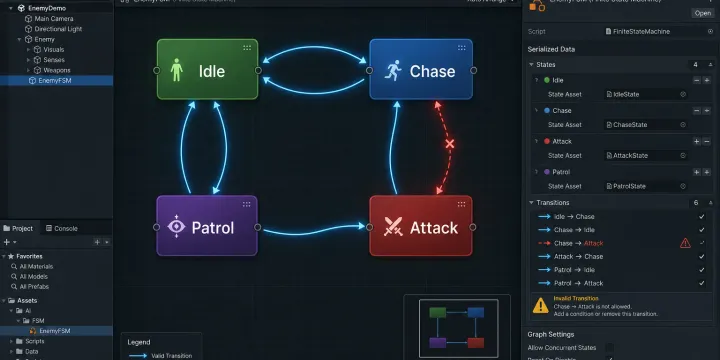The width and height of the screenshot is (720, 360).
Task: Open the Idle node's grip dots menu
Action: 247,48
